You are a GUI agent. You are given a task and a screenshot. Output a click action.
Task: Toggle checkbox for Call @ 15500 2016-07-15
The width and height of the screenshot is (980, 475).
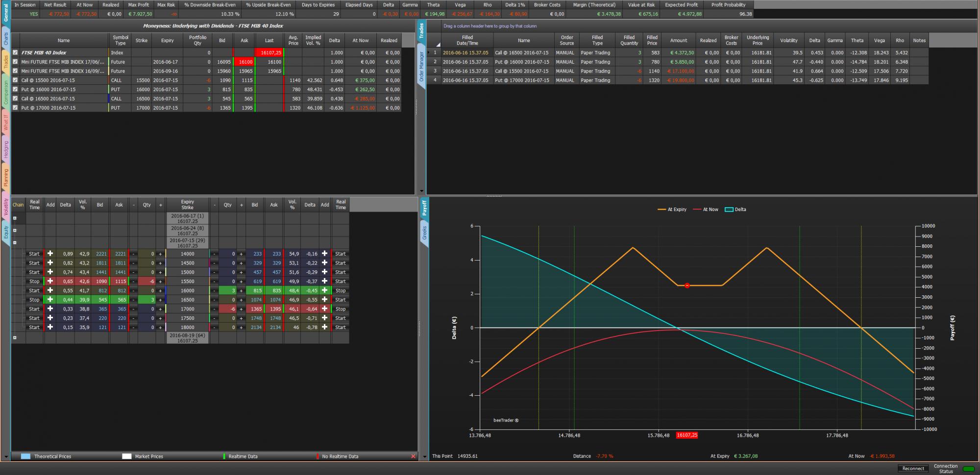pos(16,80)
